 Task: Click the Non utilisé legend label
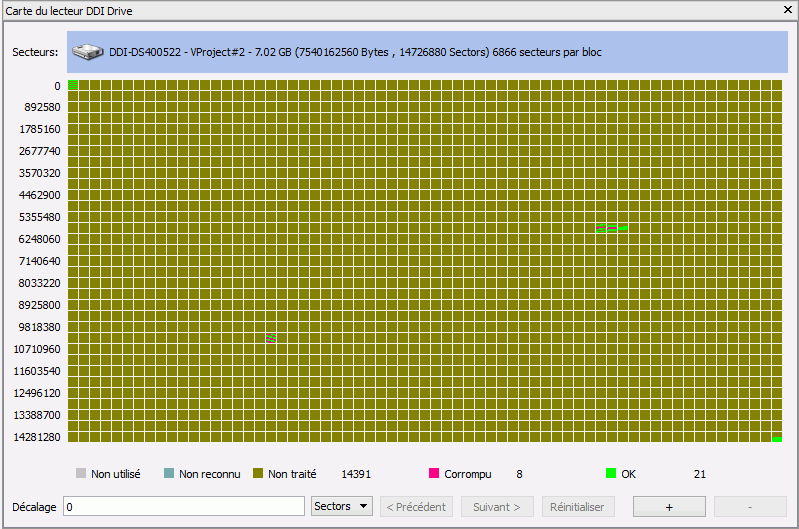pyautogui.click(x=116, y=474)
